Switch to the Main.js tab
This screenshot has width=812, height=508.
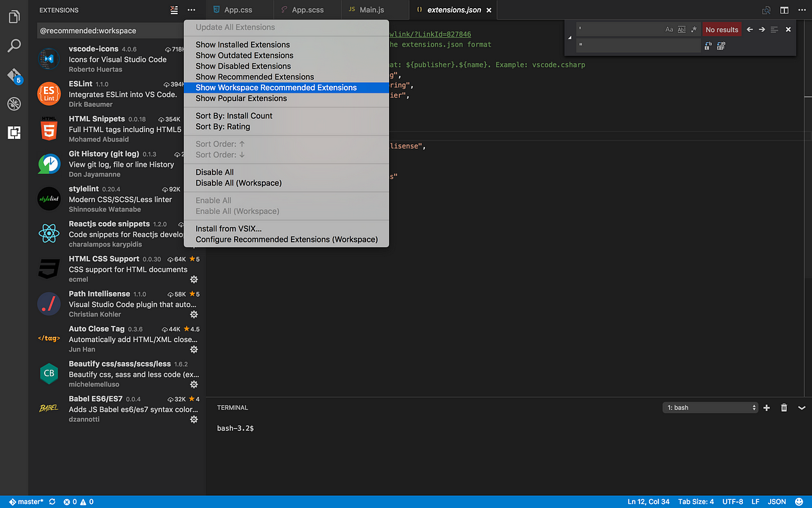click(x=376, y=10)
